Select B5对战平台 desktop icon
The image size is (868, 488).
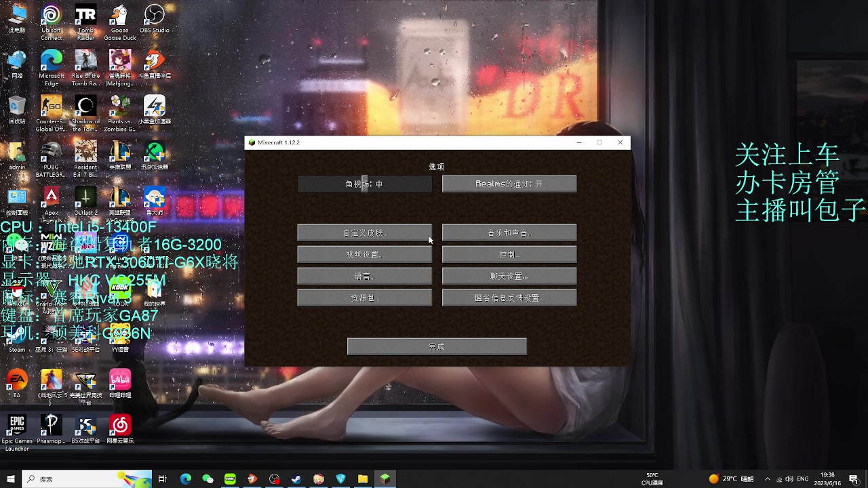point(85,429)
